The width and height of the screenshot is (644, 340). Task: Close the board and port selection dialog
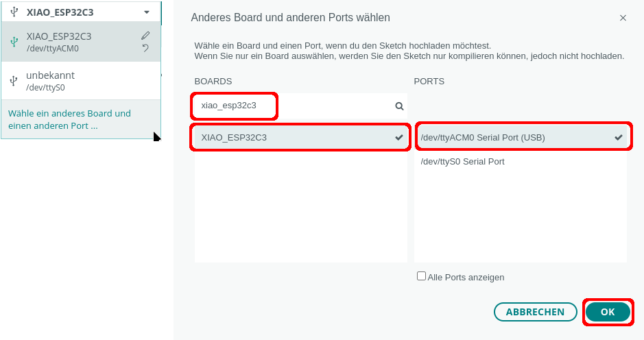[x=623, y=18]
